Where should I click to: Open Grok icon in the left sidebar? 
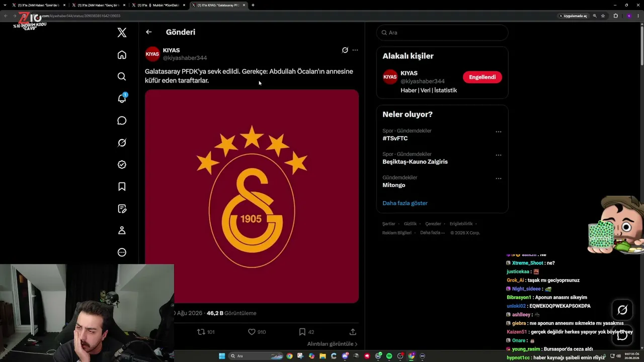tap(122, 143)
